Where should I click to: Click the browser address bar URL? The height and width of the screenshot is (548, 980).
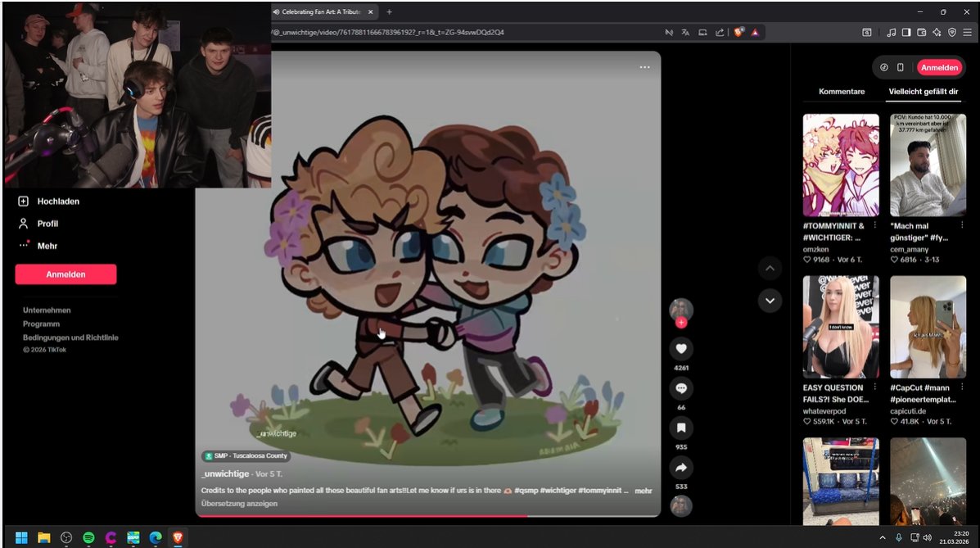pos(387,32)
